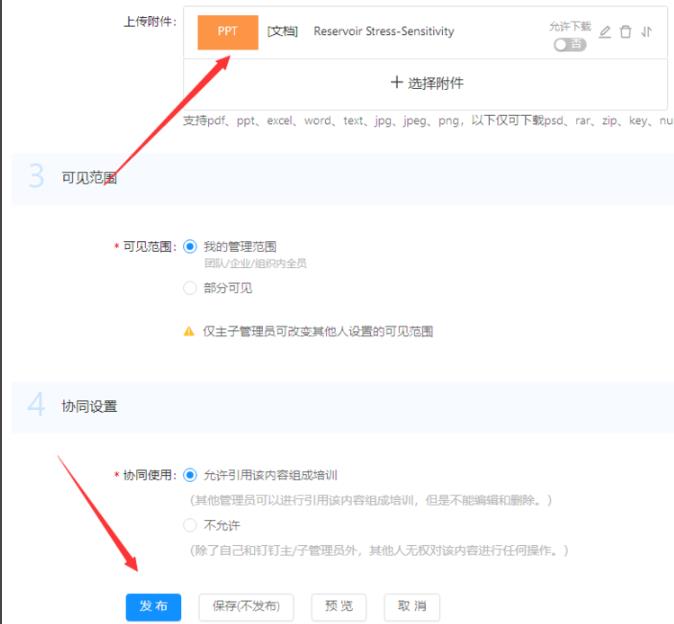Choose 允许引用该内容组成培训 option
The image size is (674, 624).
190,475
